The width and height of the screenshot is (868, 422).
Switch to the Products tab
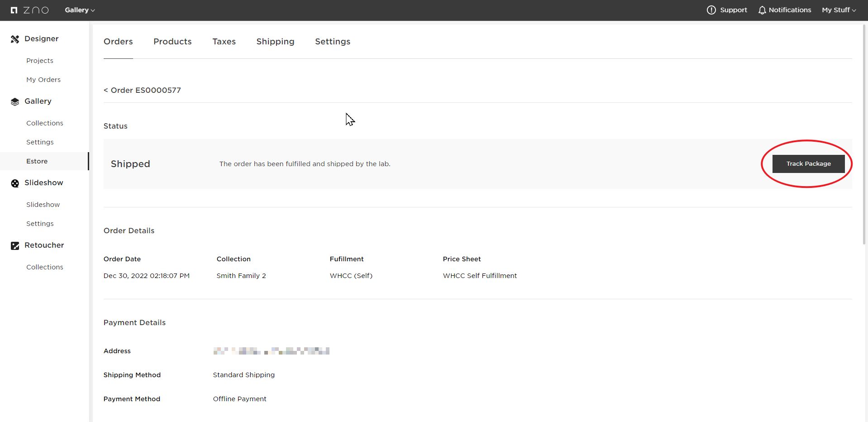pyautogui.click(x=172, y=42)
